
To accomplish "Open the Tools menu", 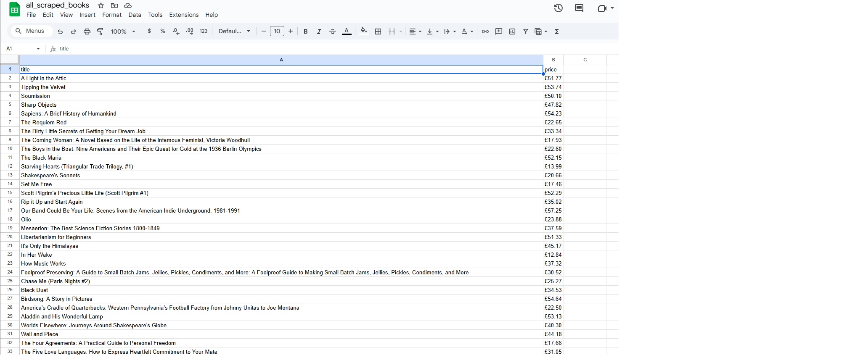I will click(155, 15).
